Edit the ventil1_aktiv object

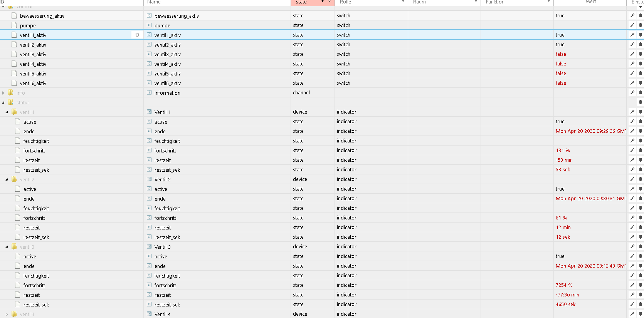coord(632,35)
